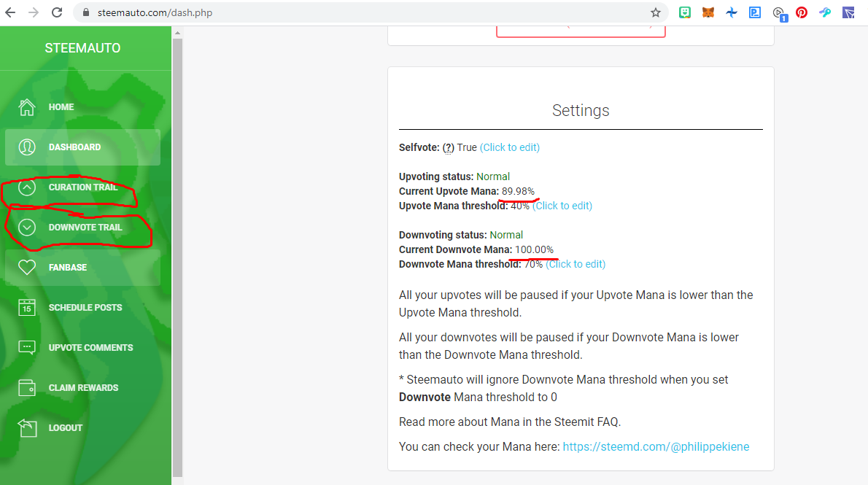Viewport: 868px width, 485px height.
Task: Open the Pinterest extension icon
Action: [x=802, y=12]
